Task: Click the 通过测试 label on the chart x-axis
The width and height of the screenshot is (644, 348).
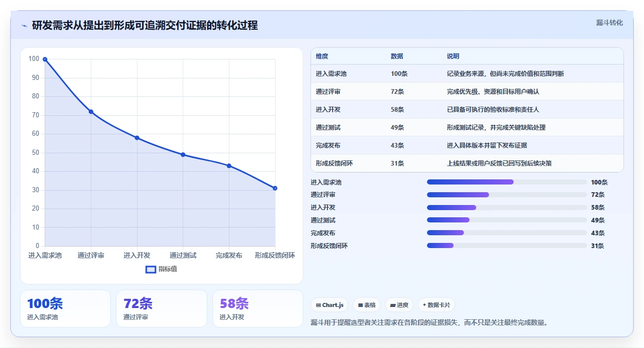Action: [183, 255]
